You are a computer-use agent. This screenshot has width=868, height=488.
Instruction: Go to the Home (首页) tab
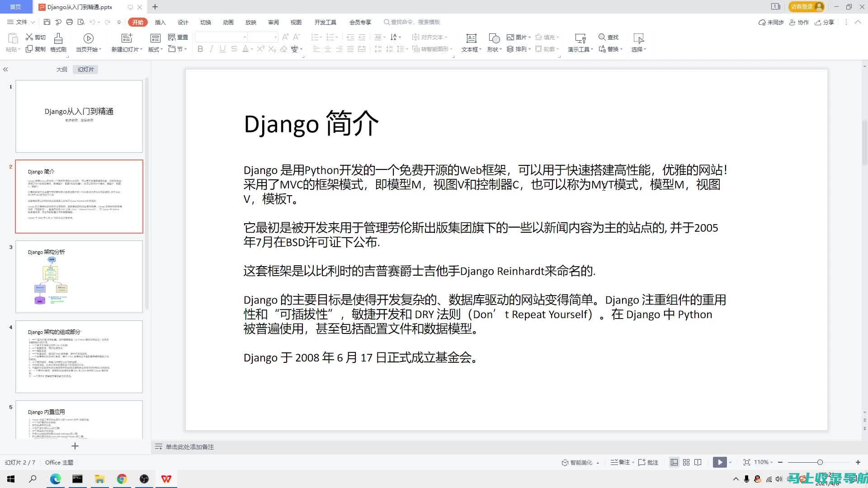(15, 7)
